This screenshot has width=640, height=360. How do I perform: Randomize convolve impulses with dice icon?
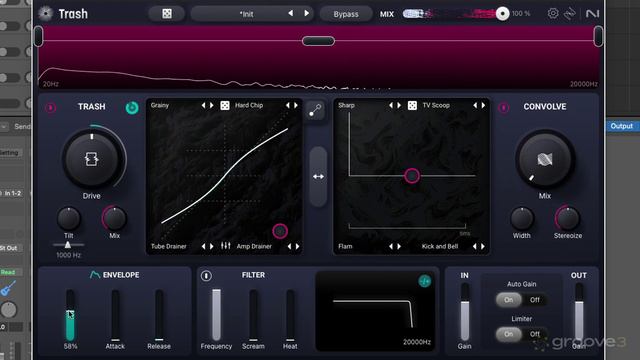(412, 105)
